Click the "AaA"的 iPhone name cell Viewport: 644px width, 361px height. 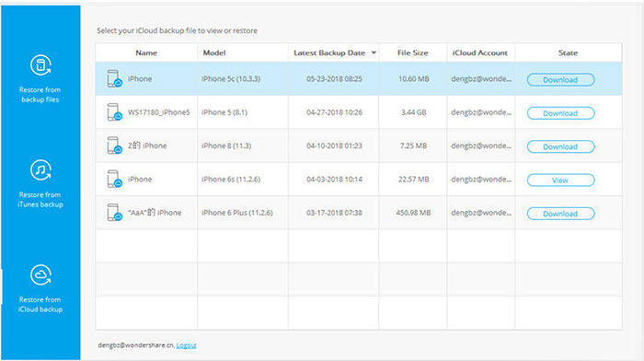(155, 213)
